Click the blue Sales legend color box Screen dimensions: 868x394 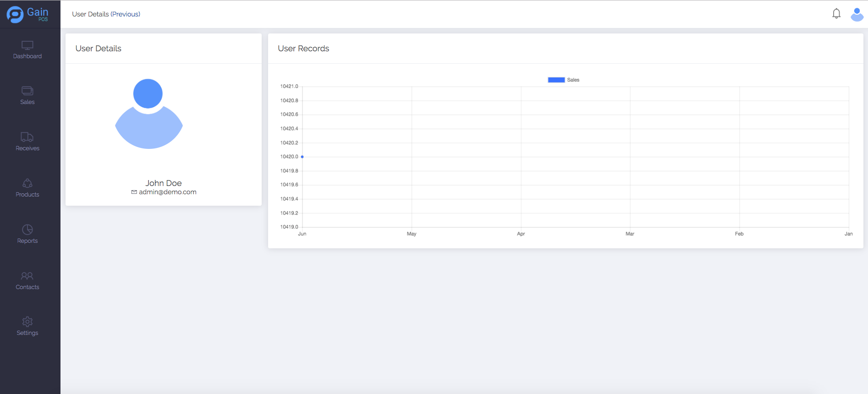556,80
